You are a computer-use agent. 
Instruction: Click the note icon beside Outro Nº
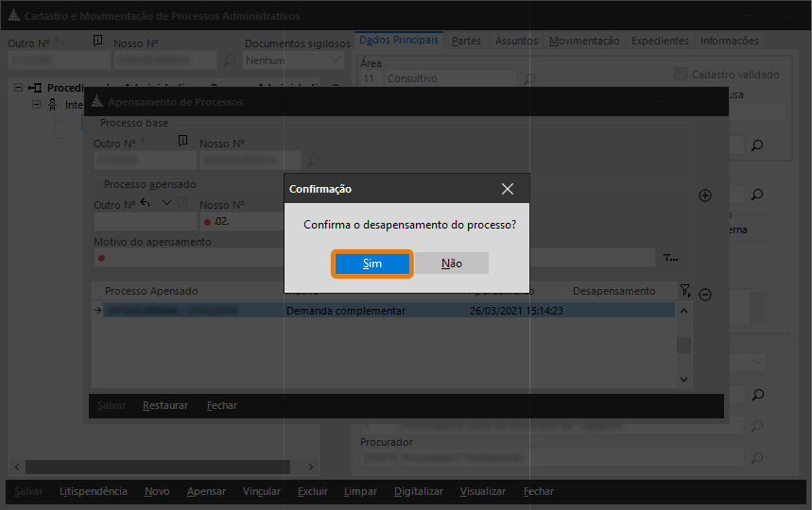[98, 42]
